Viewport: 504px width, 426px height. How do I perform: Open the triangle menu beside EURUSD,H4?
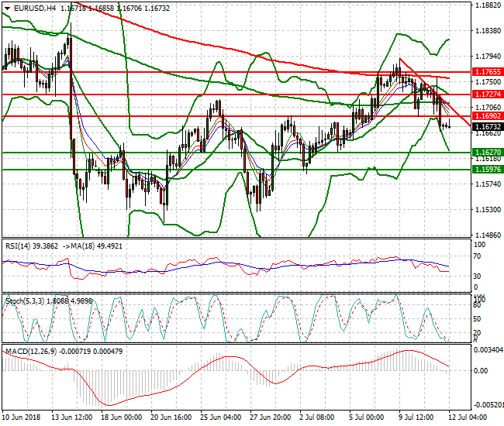pyautogui.click(x=8, y=9)
